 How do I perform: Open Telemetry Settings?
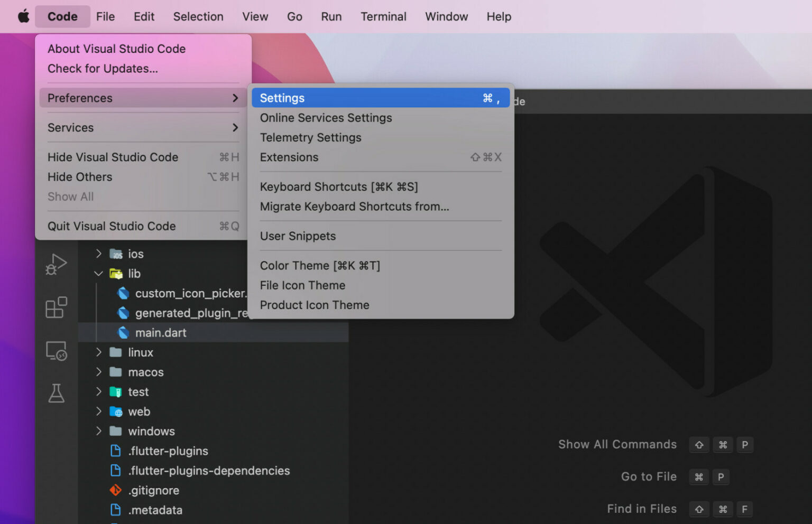(381, 137)
